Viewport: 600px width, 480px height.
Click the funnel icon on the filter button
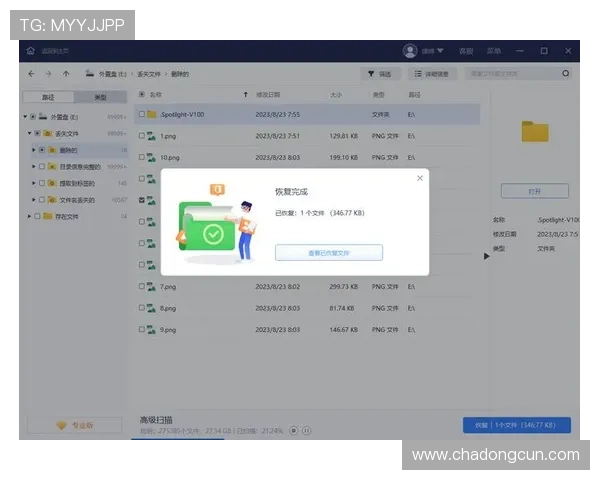[371, 73]
